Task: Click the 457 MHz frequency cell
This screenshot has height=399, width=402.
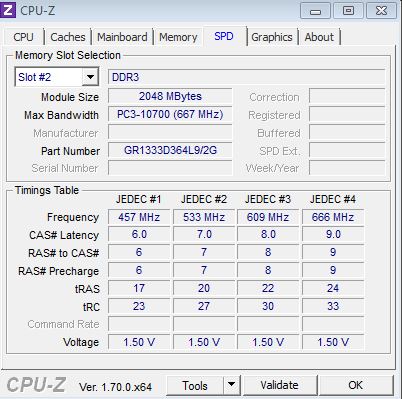Action: point(139,217)
